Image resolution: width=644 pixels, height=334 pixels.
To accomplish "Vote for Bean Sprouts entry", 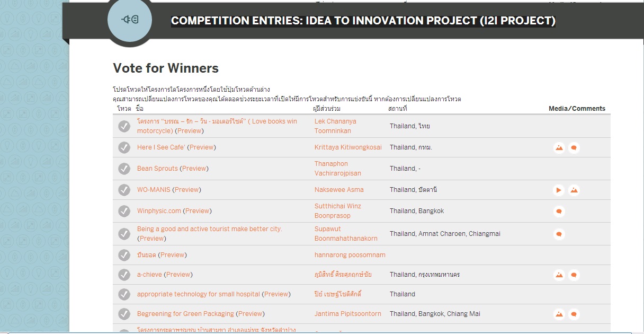I will 124,169.
